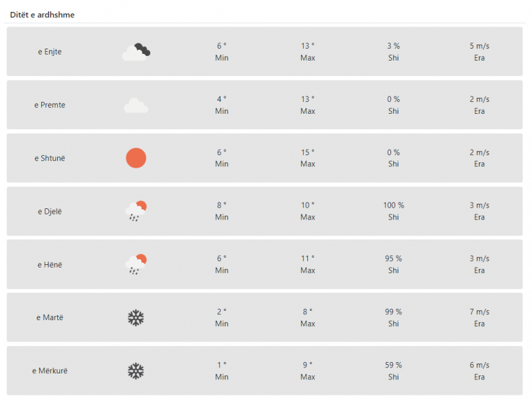This screenshot has height=406, width=532.
Task: Select the e Premte day label
Action: tap(50, 105)
